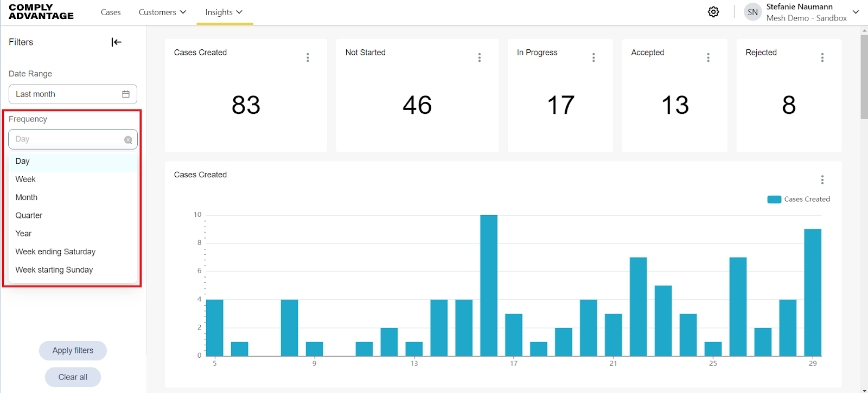The image size is (868, 393).
Task: Open kebab menu on Accepted card
Action: 708,57
